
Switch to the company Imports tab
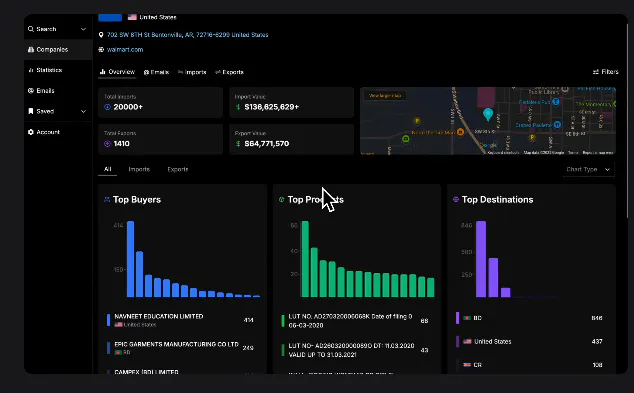tap(192, 72)
